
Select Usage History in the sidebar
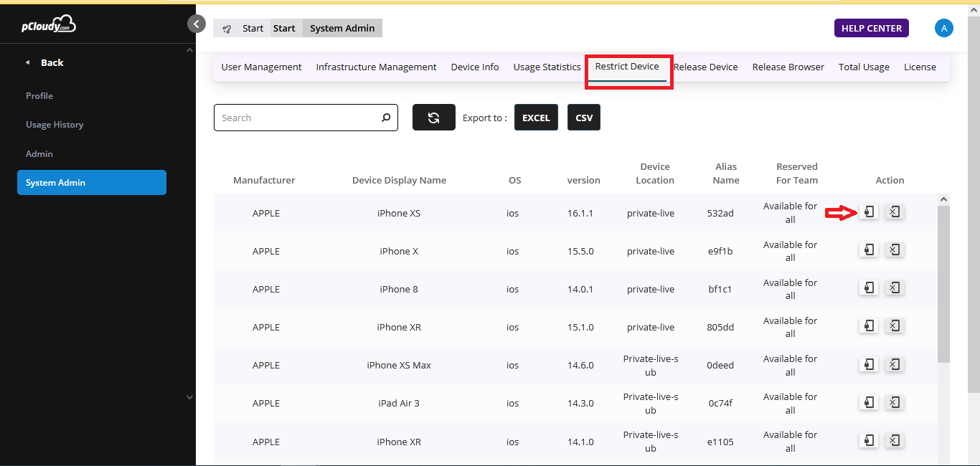(x=55, y=125)
